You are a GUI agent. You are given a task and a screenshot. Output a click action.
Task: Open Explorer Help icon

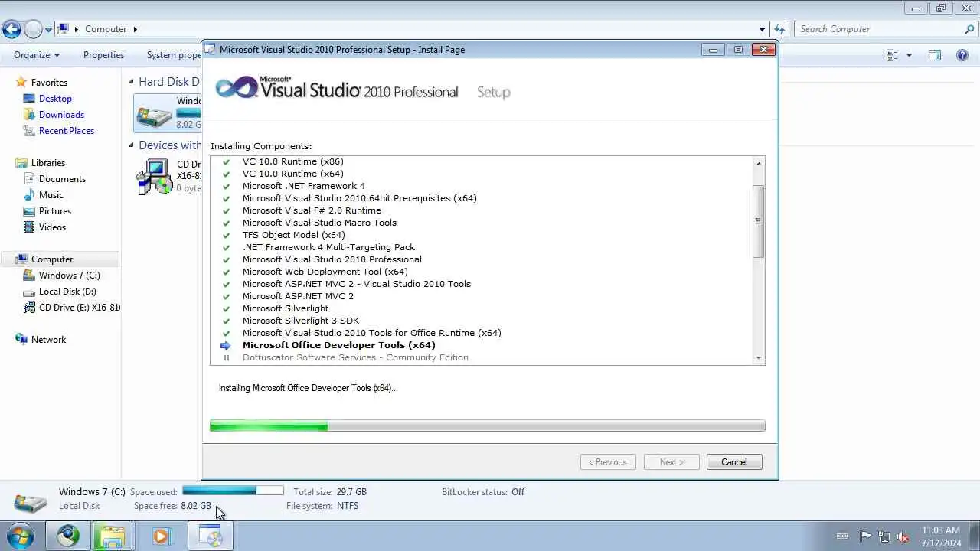962,55
